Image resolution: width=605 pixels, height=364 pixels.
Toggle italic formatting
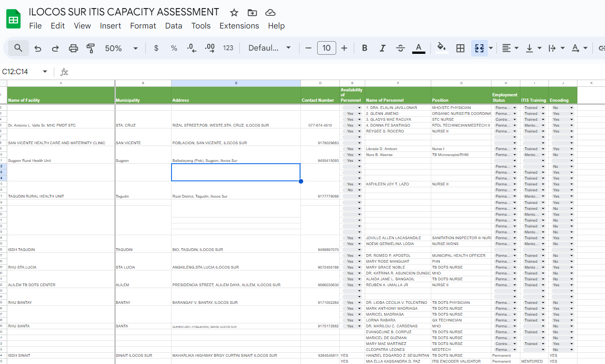coord(382,48)
